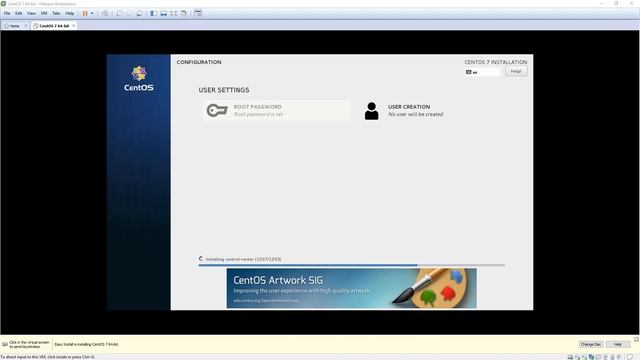Close the CentOS 7 64-bit tab

73,26
